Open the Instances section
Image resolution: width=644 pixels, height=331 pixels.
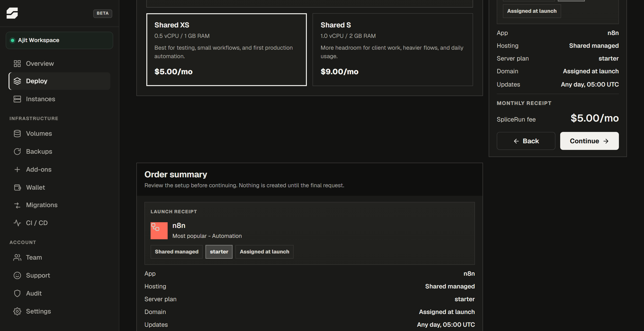[59, 99]
